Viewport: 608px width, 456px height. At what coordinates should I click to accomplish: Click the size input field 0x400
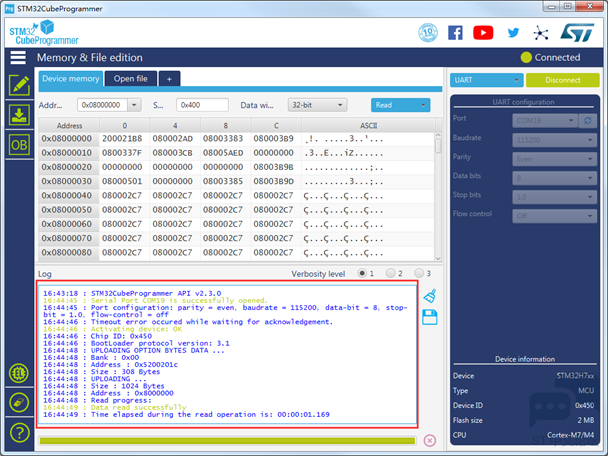202,105
